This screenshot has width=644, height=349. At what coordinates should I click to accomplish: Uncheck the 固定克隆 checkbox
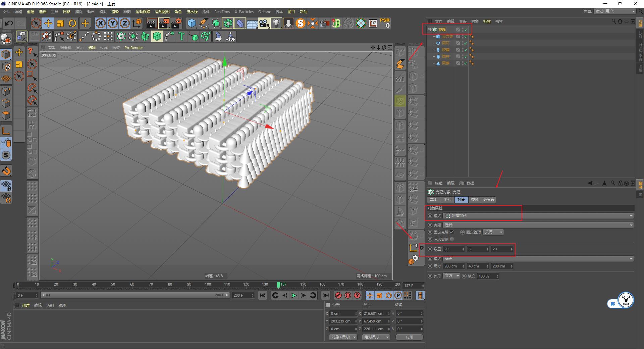(x=452, y=232)
